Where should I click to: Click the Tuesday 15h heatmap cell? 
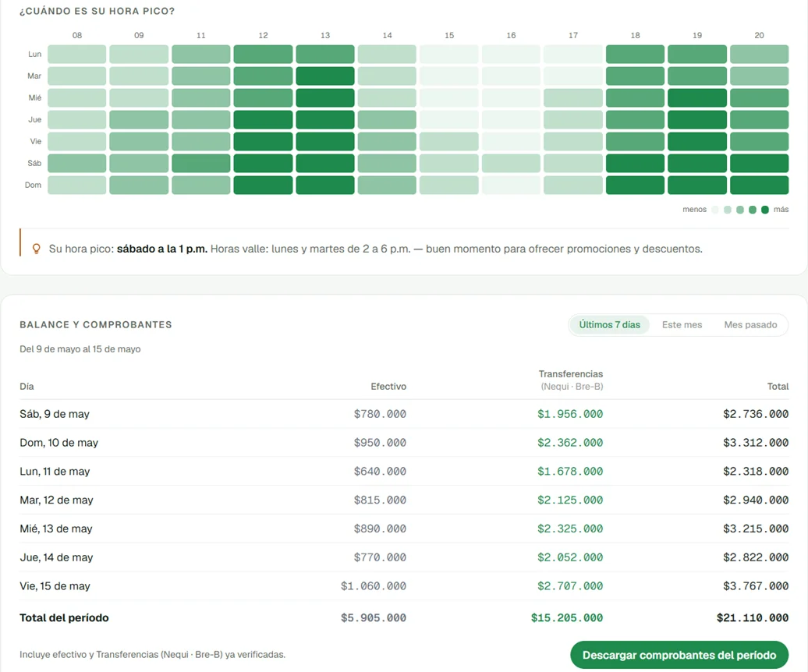point(448,76)
